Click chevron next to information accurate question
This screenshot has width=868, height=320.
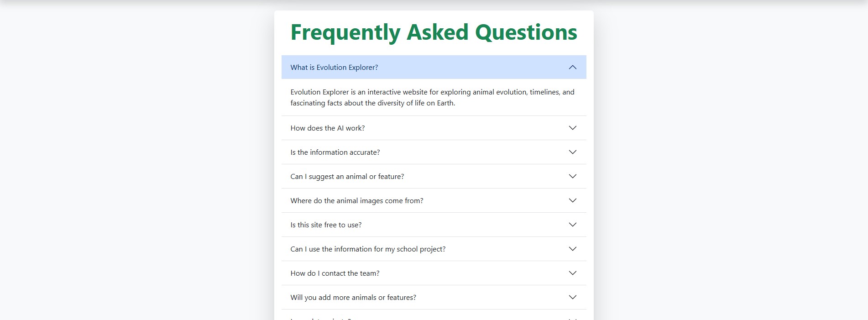pyautogui.click(x=572, y=152)
